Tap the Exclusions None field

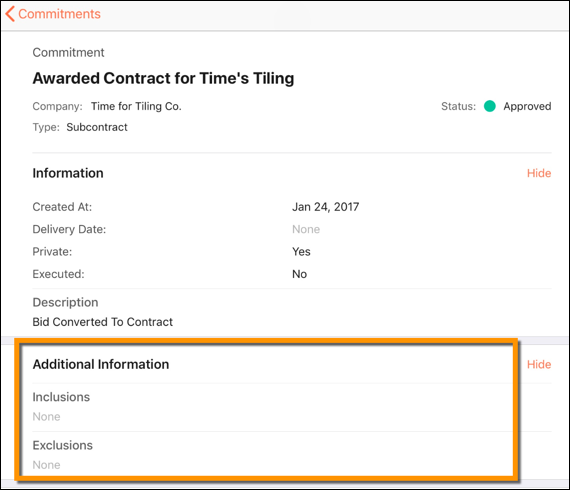[46, 465]
